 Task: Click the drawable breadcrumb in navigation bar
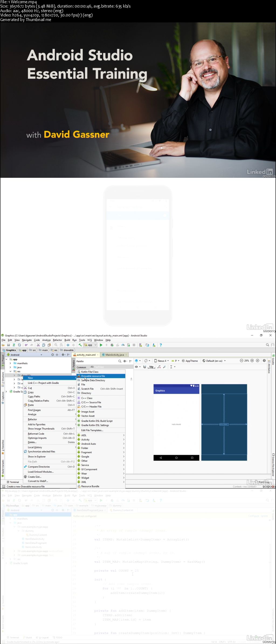coord(67,350)
